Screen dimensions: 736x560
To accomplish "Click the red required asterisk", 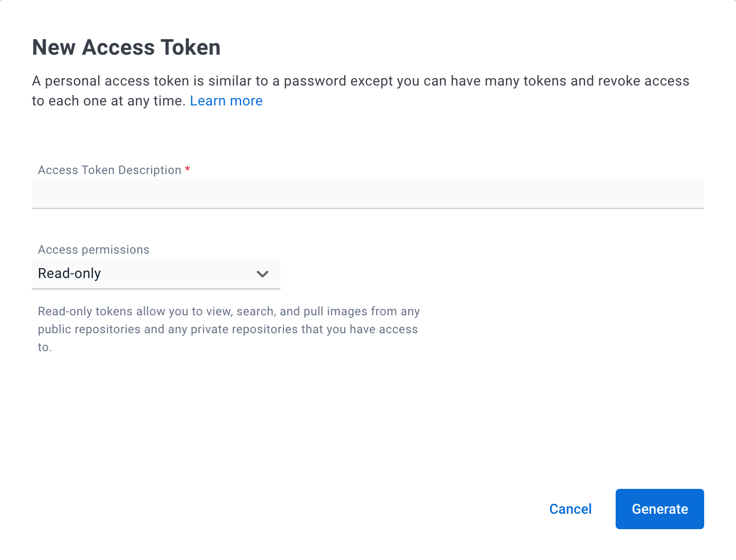I will coord(187,170).
